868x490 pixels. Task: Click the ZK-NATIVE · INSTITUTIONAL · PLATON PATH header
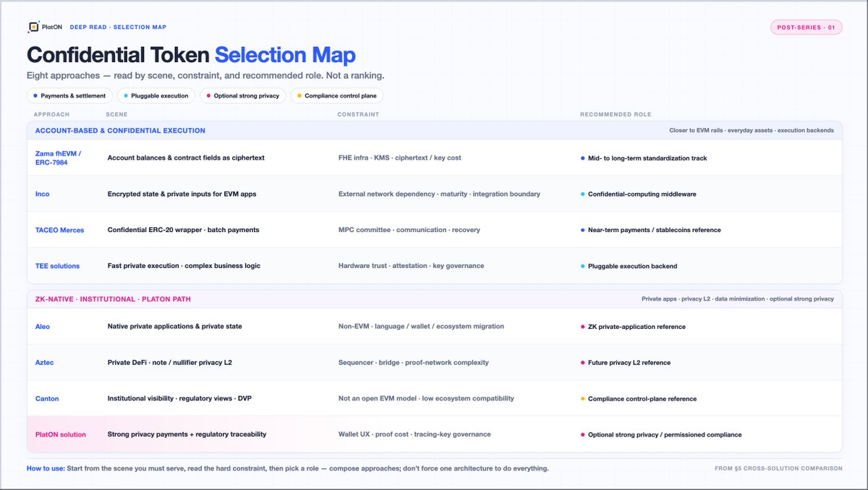(113, 298)
